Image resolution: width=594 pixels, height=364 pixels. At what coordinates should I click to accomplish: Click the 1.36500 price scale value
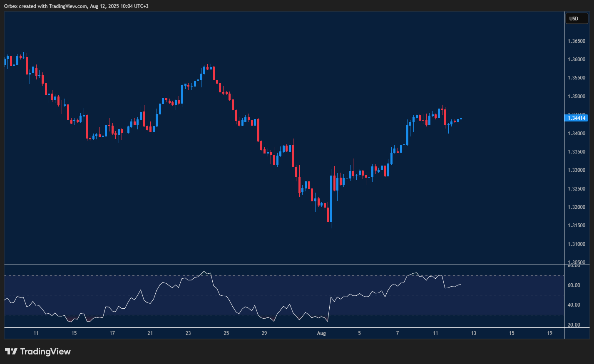pos(577,41)
